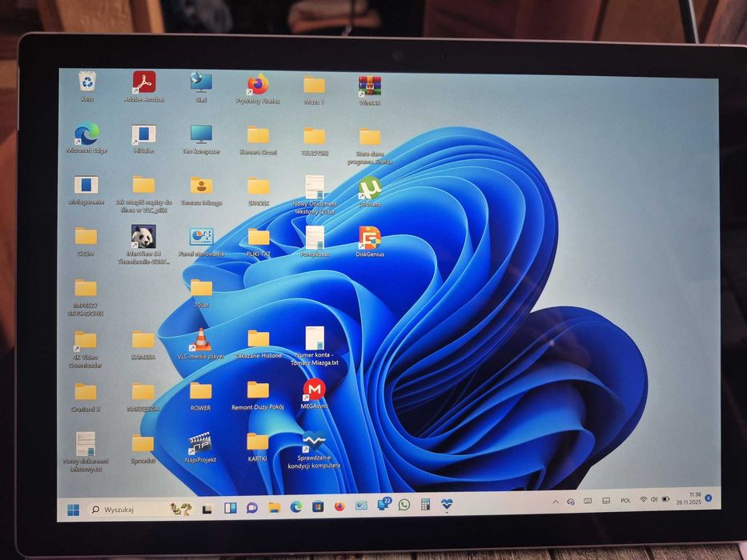Viewport: 747px width, 560px height.
Task: Expand the hidden tray icons chevron
Action: coord(556,502)
